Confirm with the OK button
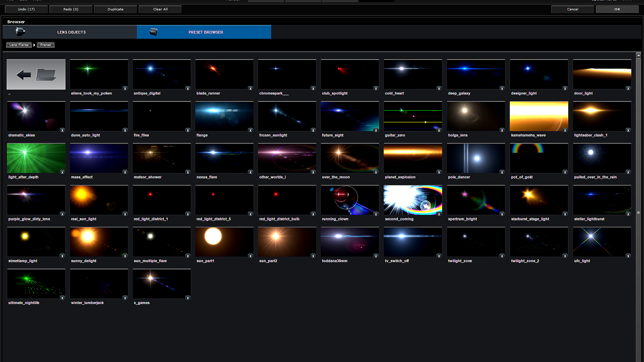 617,9
